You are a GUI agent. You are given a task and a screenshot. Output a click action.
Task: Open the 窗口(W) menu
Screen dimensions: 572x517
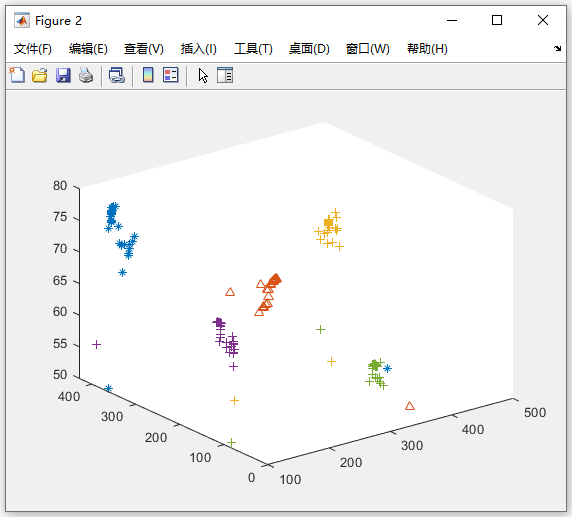click(x=368, y=49)
